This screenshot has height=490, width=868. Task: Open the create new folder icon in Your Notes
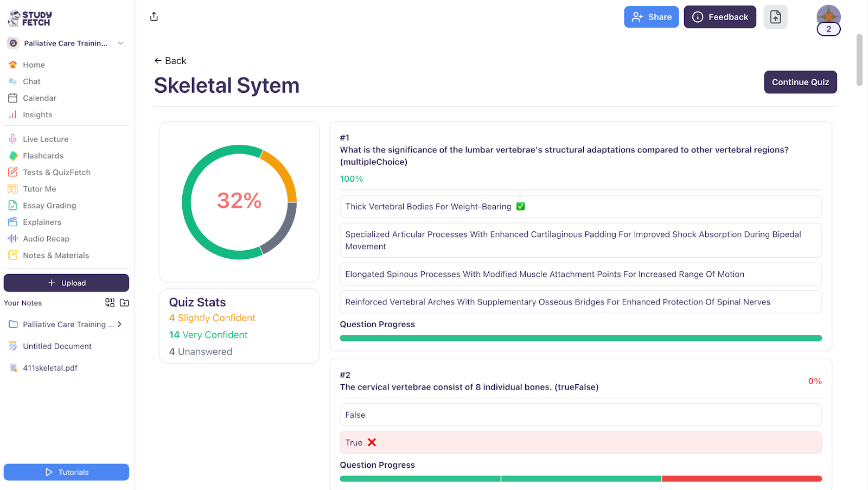(124, 303)
